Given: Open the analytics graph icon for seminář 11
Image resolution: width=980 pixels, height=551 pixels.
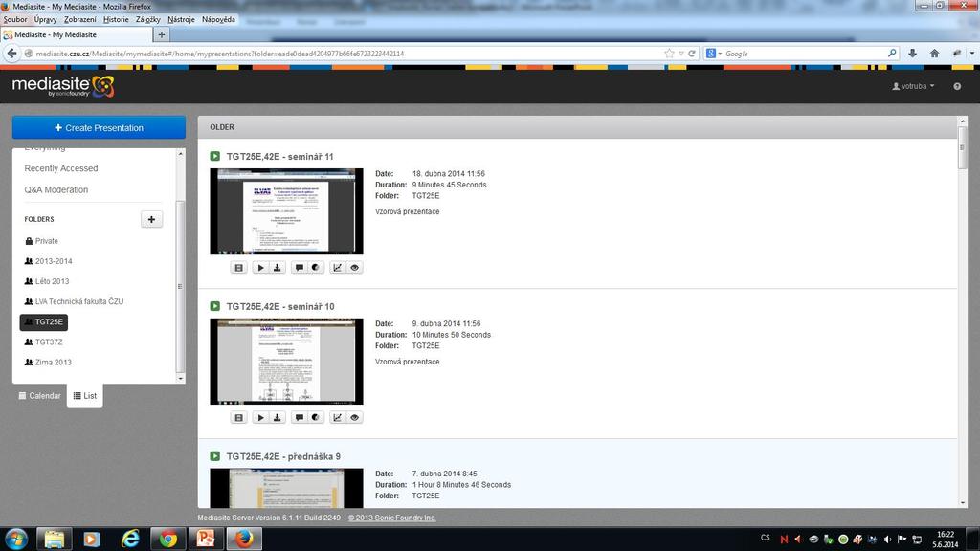Looking at the screenshot, I should pyautogui.click(x=338, y=268).
